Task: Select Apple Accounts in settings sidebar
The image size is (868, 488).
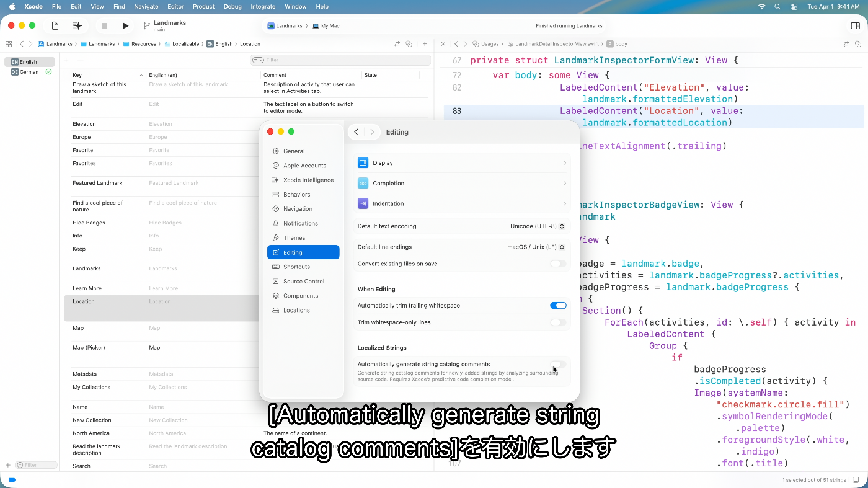Action: [303, 166]
